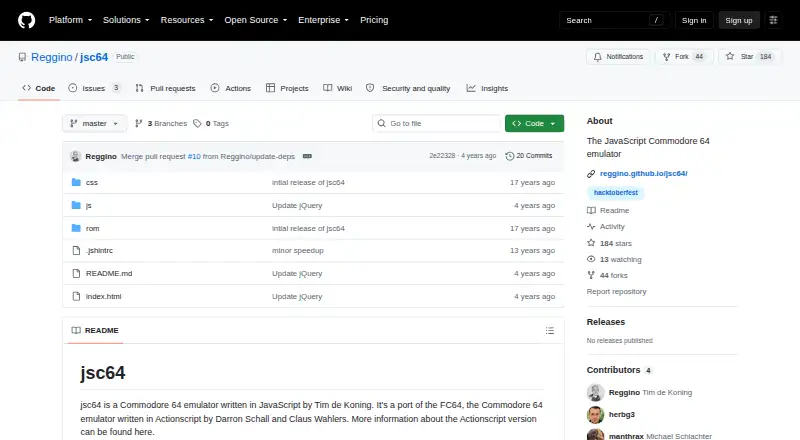
Task: Open the jsc64 repository name link
Action: (x=94, y=57)
